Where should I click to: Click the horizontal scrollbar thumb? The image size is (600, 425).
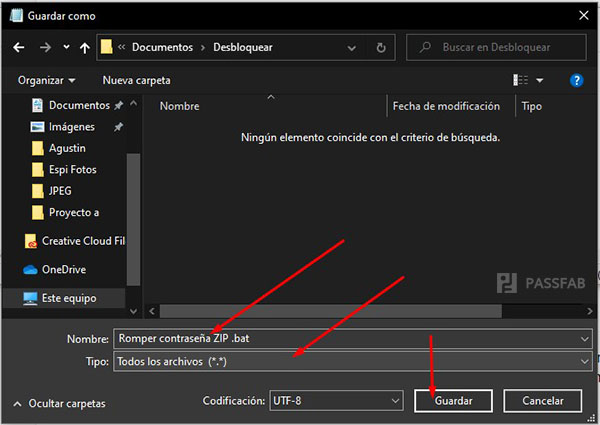coord(330,311)
